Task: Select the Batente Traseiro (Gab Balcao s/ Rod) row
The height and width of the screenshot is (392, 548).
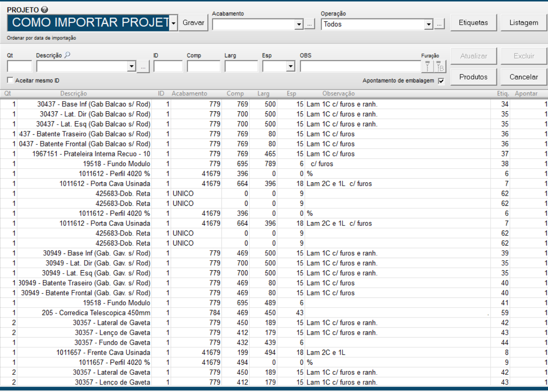Action: 274,134
